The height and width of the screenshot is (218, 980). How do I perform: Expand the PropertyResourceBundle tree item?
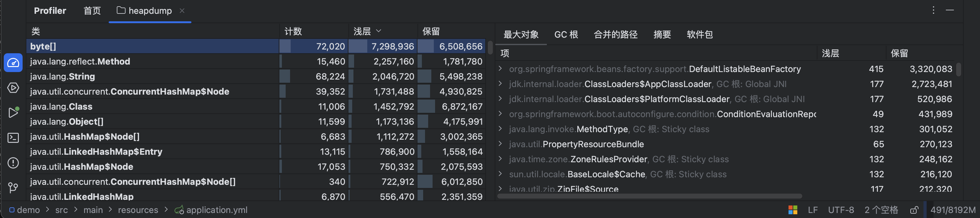(x=500, y=144)
